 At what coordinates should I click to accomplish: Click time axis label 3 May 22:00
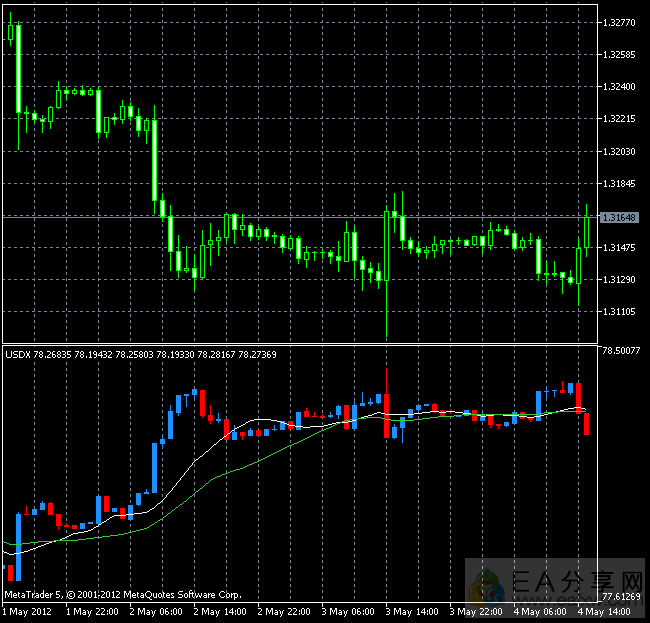476,612
